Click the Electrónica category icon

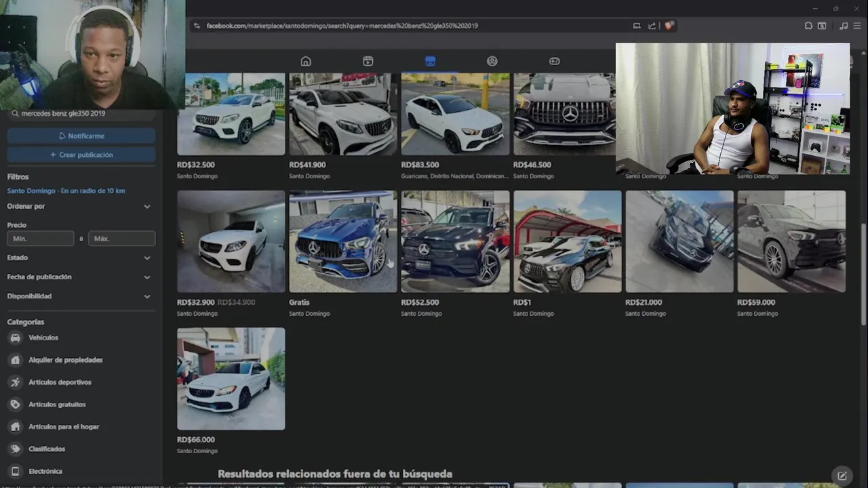pos(16,471)
